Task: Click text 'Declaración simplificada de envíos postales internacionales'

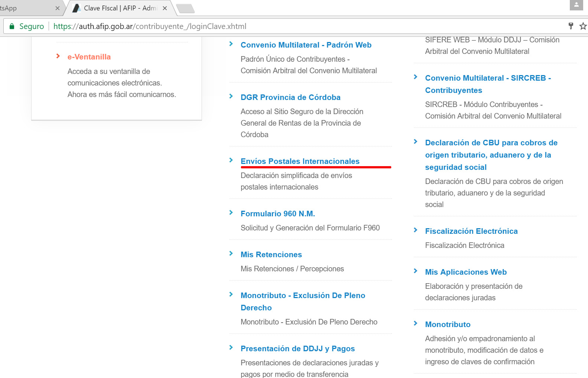Action: 296,181
